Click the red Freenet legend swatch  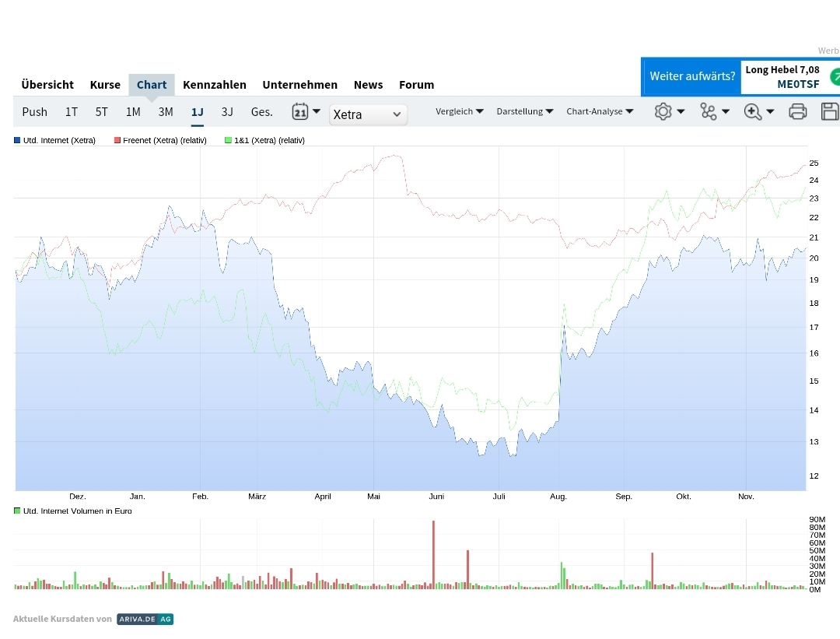tap(117, 140)
